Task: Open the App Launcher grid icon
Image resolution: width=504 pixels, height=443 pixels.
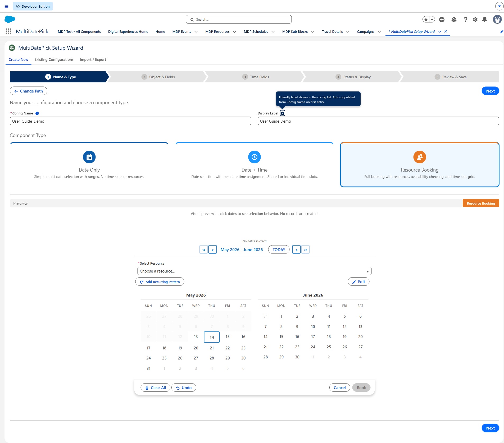Action: (x=8, y=31)
